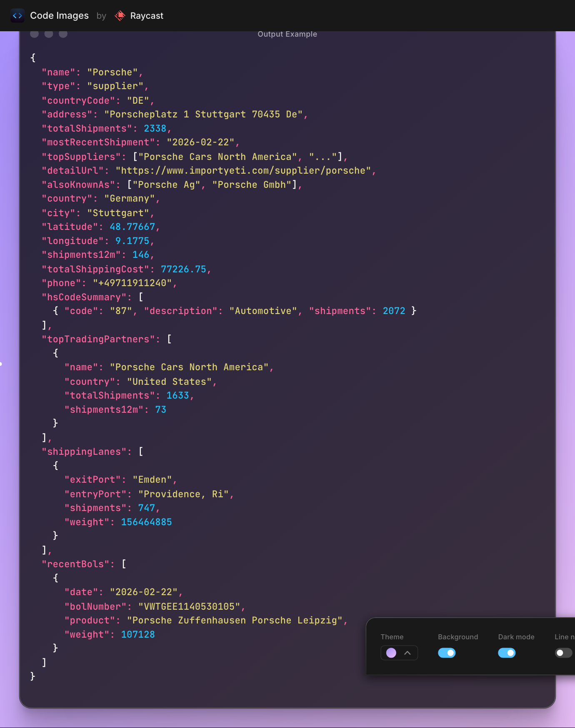Click the entryPort "Providence, Ri" value
This screenshot has height=728, width=575.
pyautogui.click(x=183, y=494)
